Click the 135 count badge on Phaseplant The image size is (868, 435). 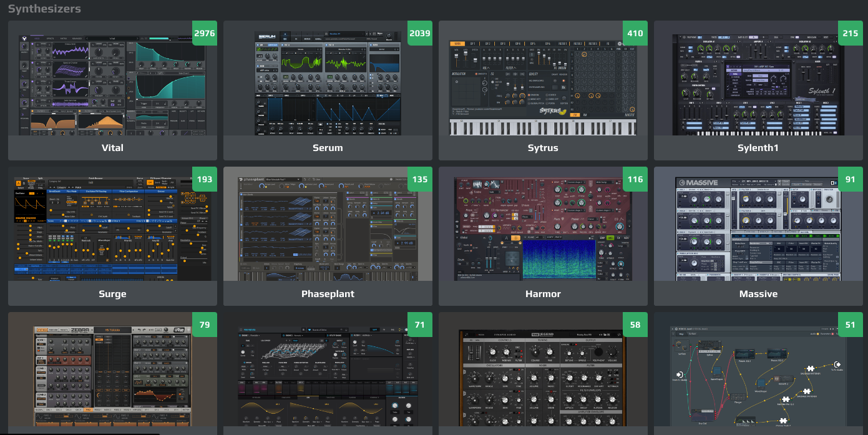point(420,179)
